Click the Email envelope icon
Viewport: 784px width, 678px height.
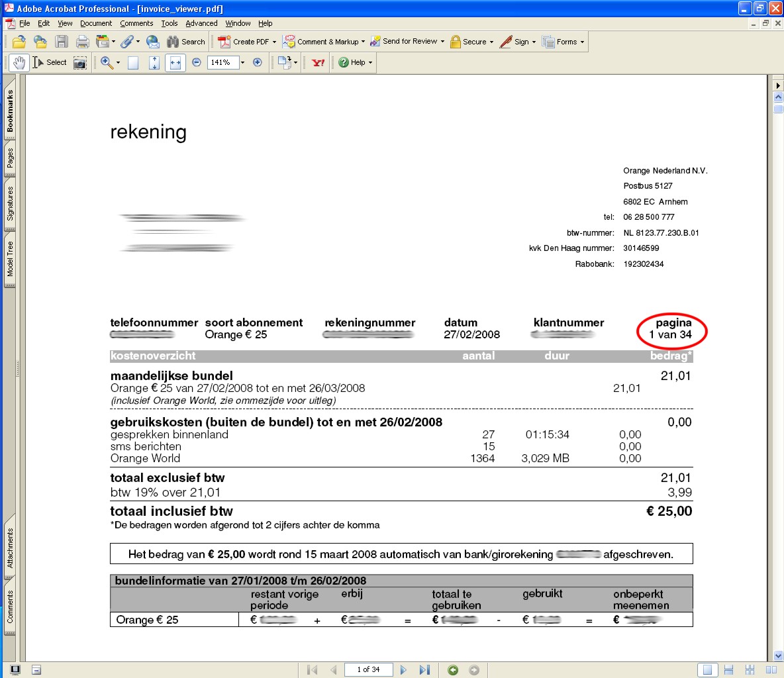[152, 42]
